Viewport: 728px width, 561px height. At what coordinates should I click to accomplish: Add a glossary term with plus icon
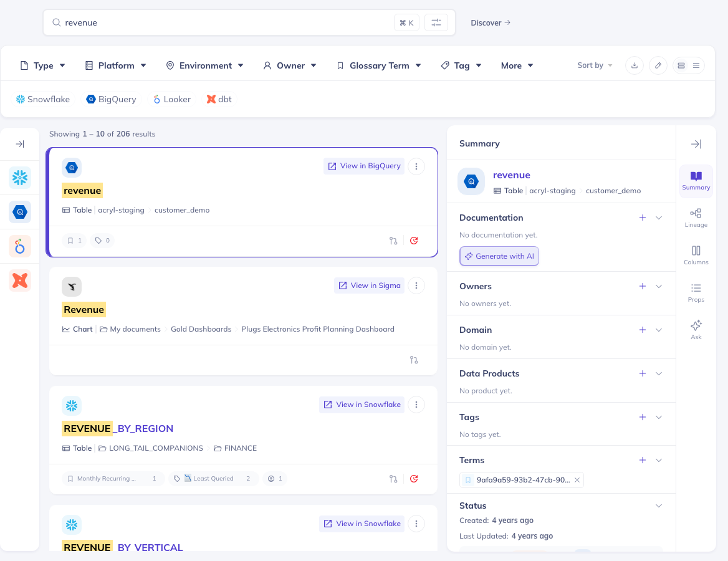[643, 460]
